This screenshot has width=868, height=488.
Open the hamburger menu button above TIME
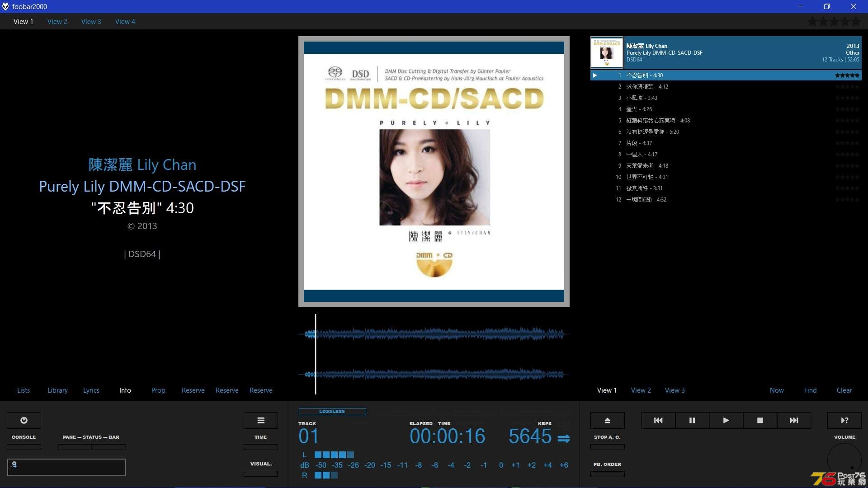pos(261,420)
